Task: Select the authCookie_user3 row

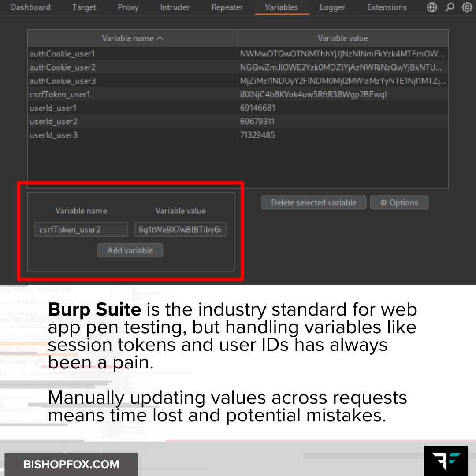Action: (x=238, y=81)
